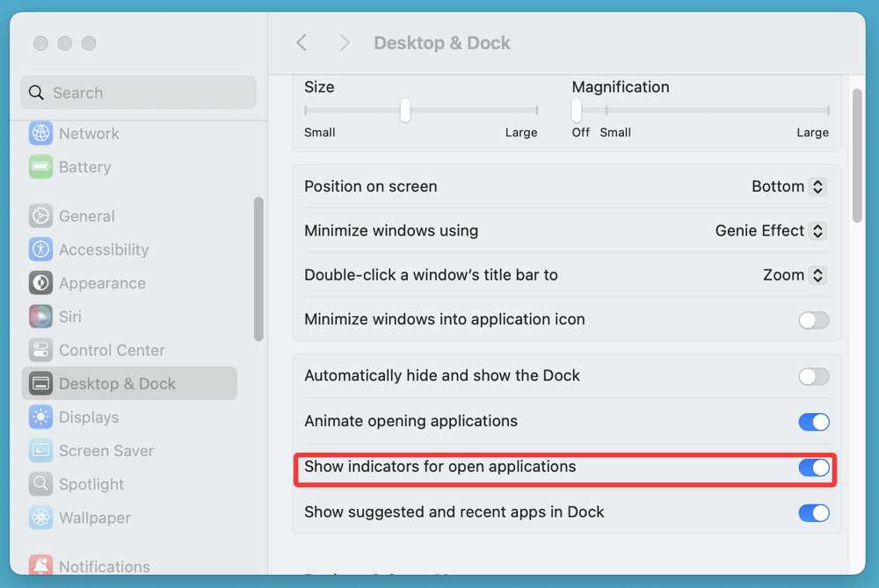Image resolution: width=879 pixels, height=588 pixels.
Task: Open the Network settings panel
Action: coord(40,133)
